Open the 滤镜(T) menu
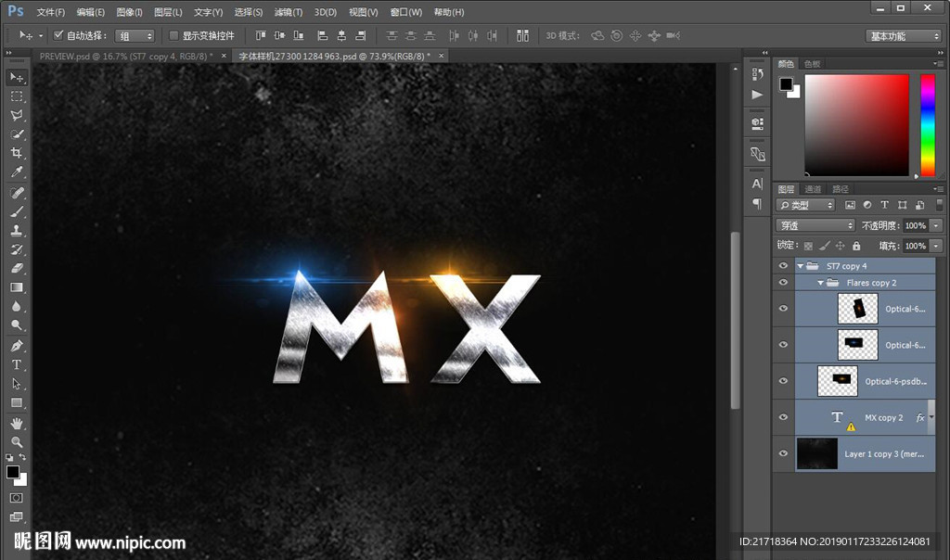 [288, 12]
